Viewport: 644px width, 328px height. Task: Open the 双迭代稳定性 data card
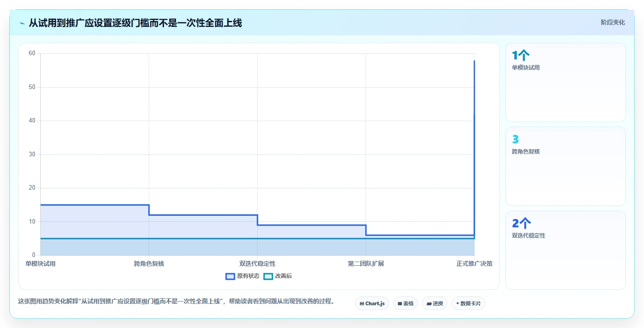pyautogui.click(x=566, y=251)
